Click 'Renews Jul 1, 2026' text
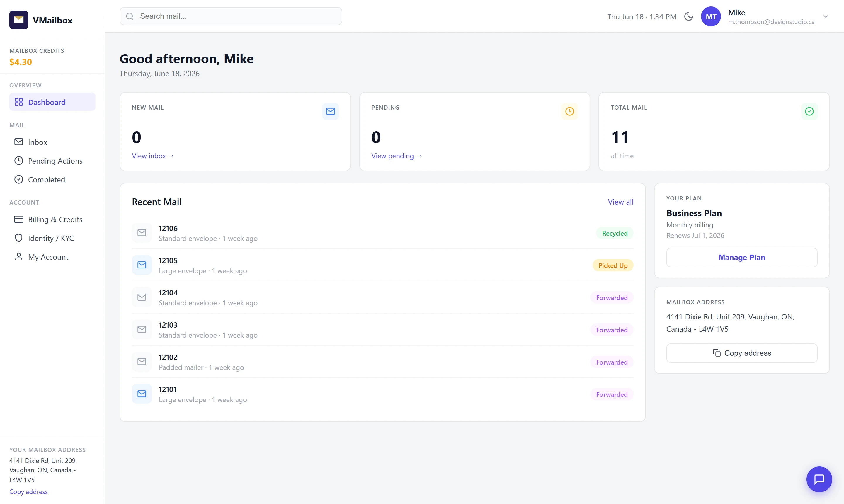The height and width of the screenshot is (504, 844). coord(695,236)
